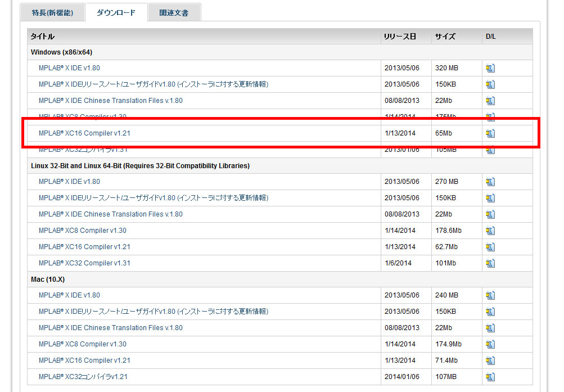Download Linux XC8 Compiler v1.30 via D/L icon
Viewport: 564px width, 392px height.
point(490,231)
